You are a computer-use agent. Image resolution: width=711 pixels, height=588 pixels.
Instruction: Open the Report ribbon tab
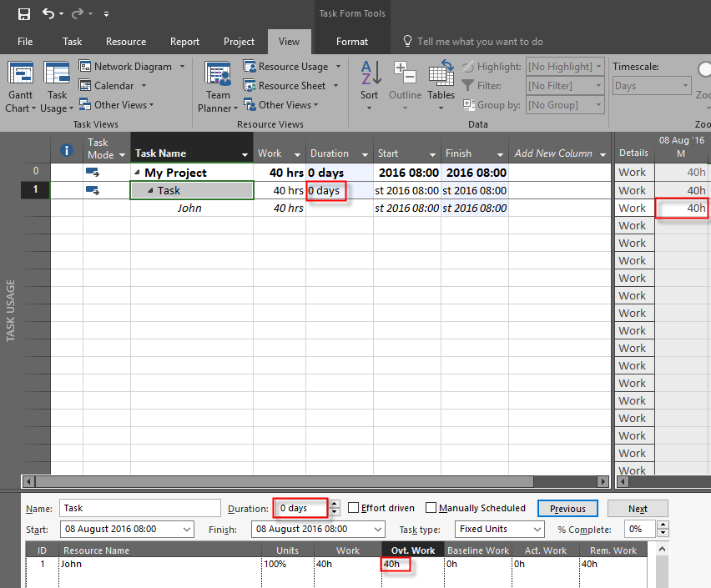[184, 42]
